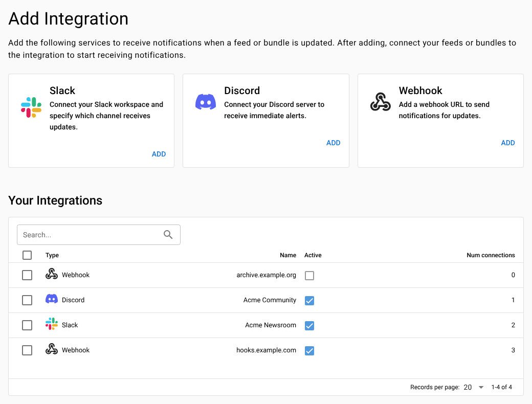Click the archive.example.org name cell

[x=267, y=275]
